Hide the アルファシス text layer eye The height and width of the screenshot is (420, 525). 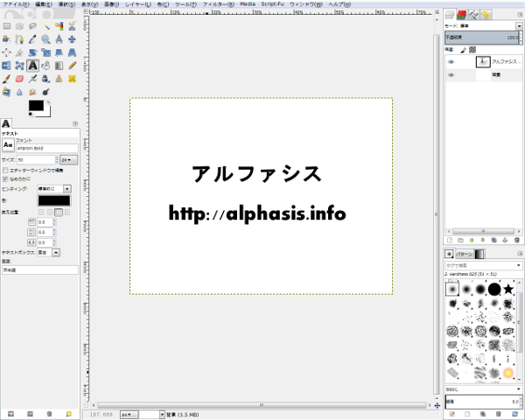[x=451, y=62]
